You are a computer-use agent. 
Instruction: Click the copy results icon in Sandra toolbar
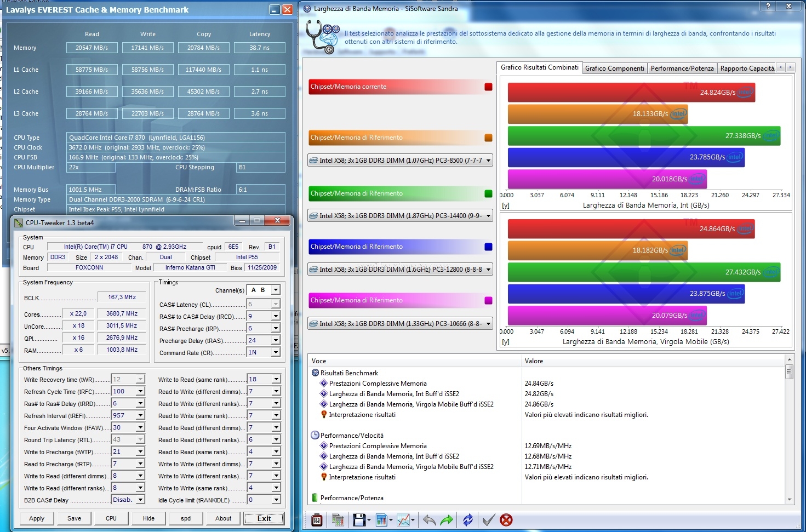click(x=338, y=520)
